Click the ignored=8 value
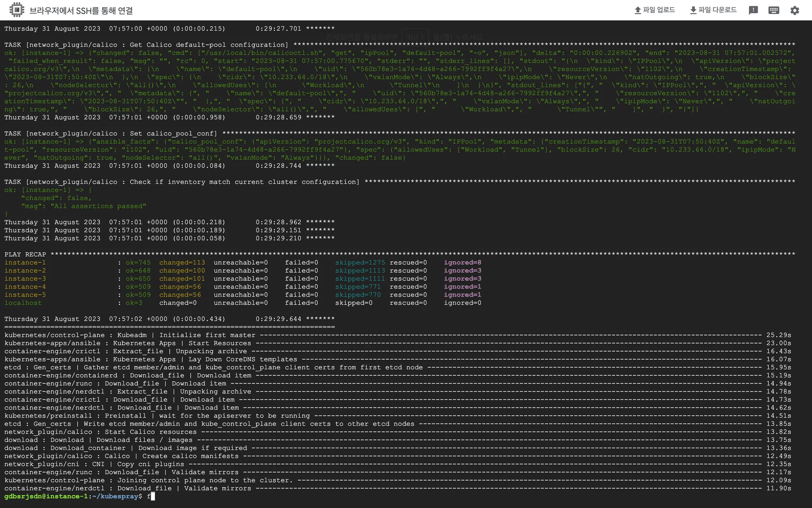The height and width of the screenshot is (508, 812). pos(462,262)
